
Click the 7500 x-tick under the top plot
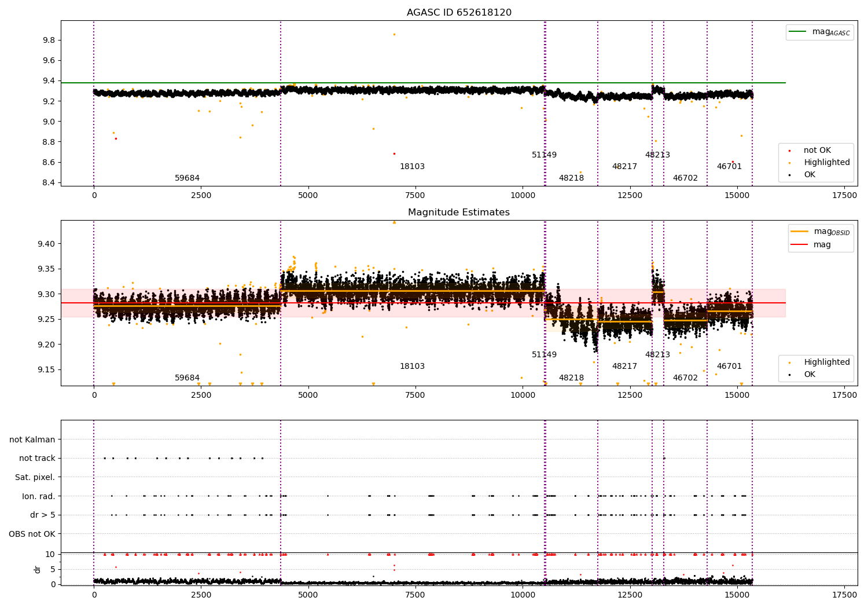click(x=415, y=196)
